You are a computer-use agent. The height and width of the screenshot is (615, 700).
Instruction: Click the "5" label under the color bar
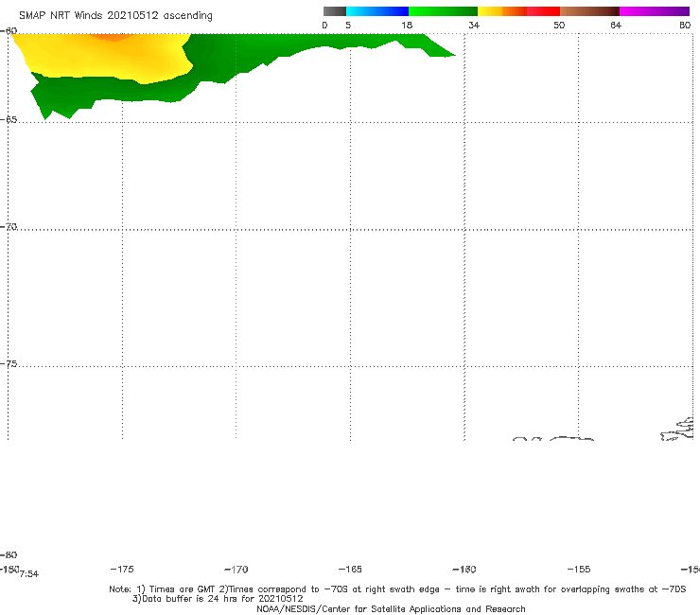[x=348, y=25]
